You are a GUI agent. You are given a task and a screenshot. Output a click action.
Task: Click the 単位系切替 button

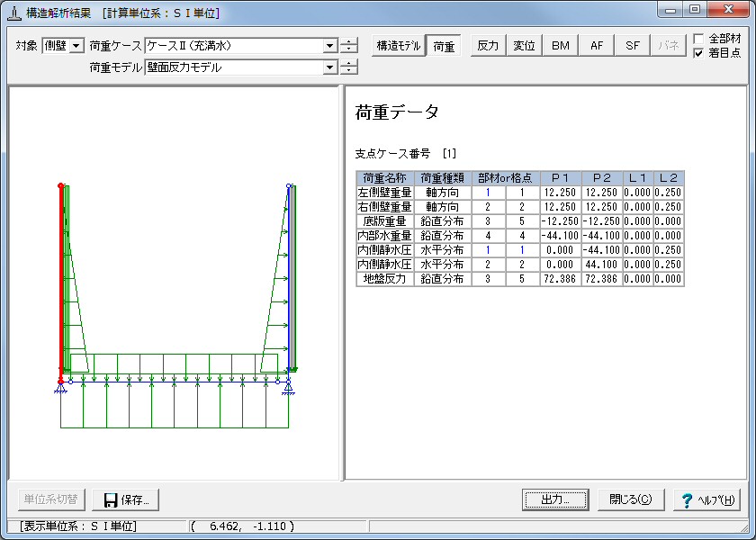tap(51, 499)
